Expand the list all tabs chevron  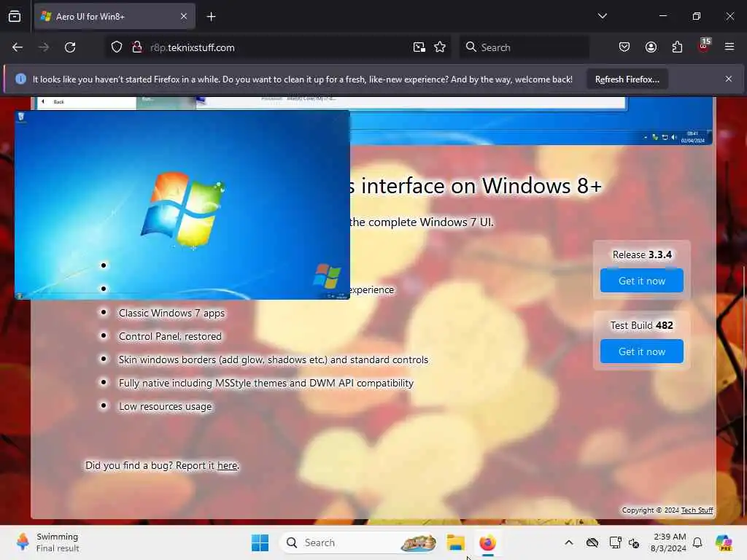[x=602, y=16]
